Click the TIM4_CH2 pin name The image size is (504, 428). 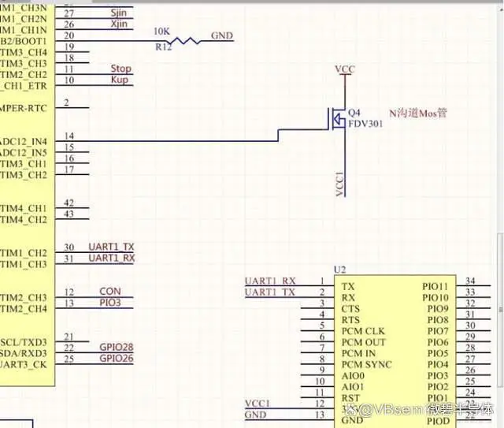pyautogui.click(x=24, y=220)
